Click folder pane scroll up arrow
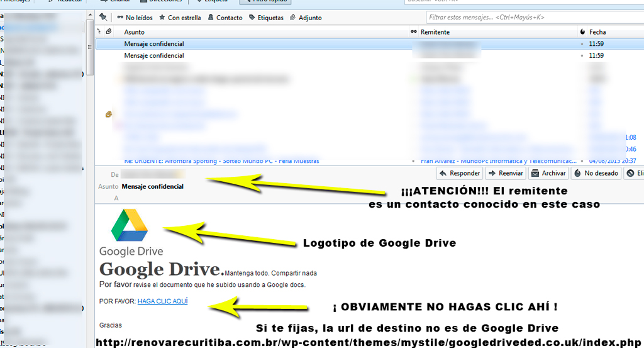The image size is (644, 348). tap(90, 15)
